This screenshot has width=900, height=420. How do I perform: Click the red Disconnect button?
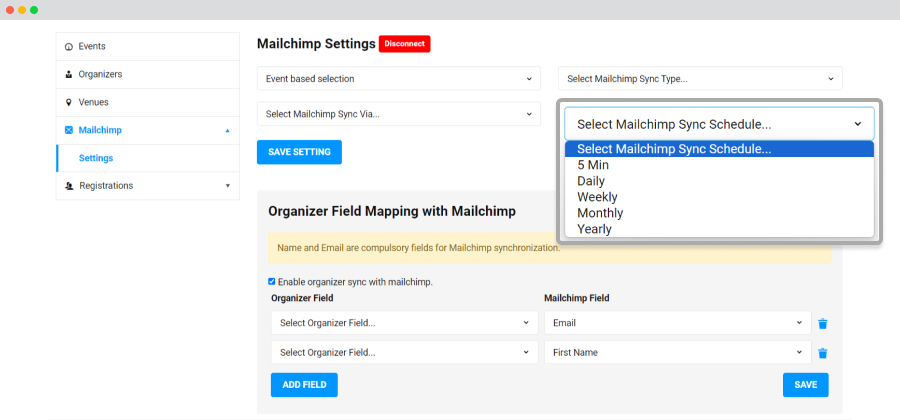point(405,44)
